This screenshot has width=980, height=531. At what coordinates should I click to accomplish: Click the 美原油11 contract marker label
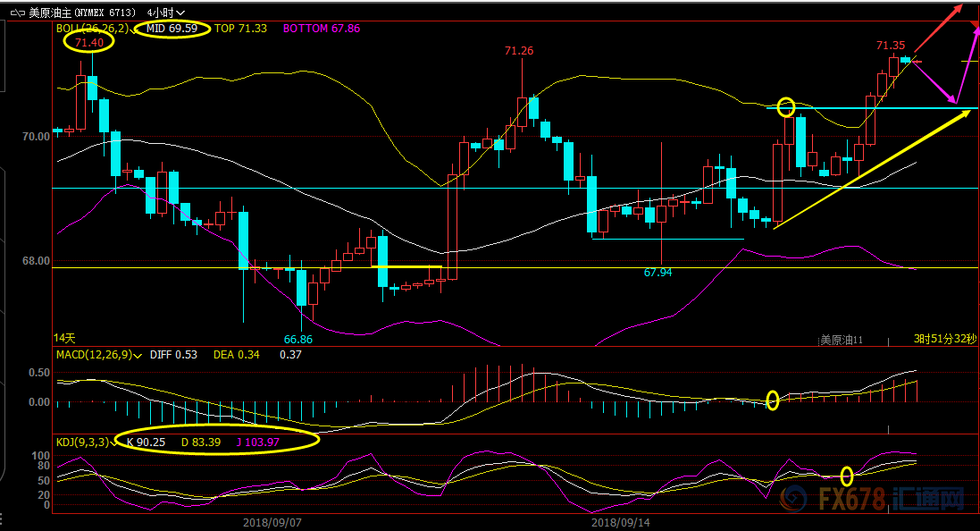coord(842,340)
